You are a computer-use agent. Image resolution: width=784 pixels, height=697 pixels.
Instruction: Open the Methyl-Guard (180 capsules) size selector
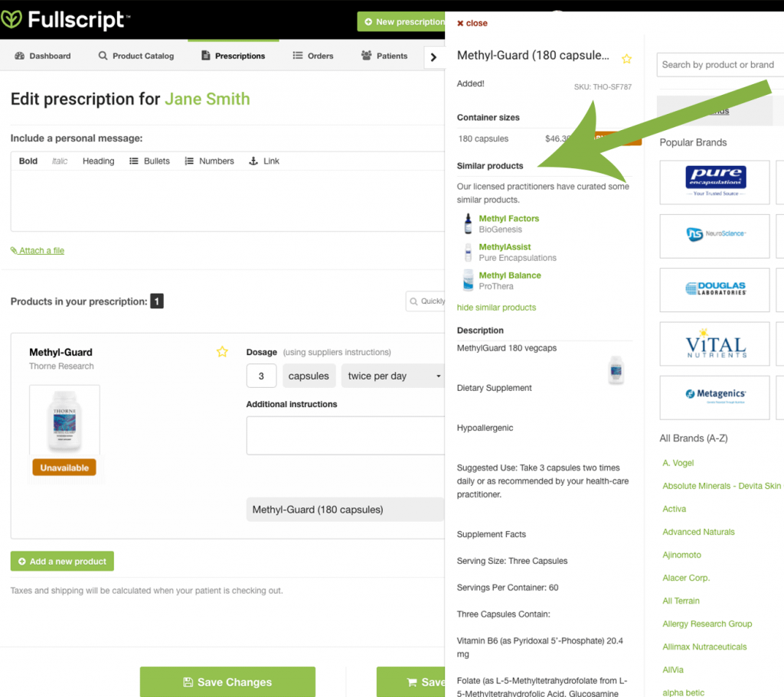tap(345, 510)
